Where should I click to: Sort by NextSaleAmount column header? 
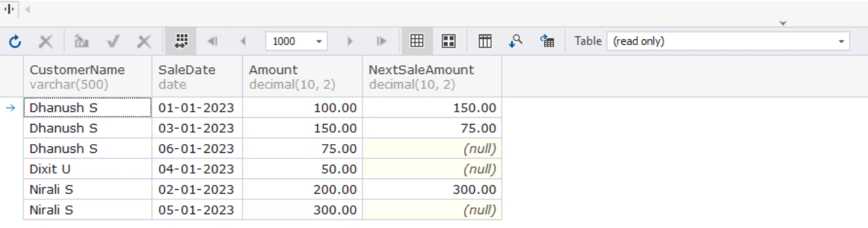pyautogui.click(x=432, y=76)
